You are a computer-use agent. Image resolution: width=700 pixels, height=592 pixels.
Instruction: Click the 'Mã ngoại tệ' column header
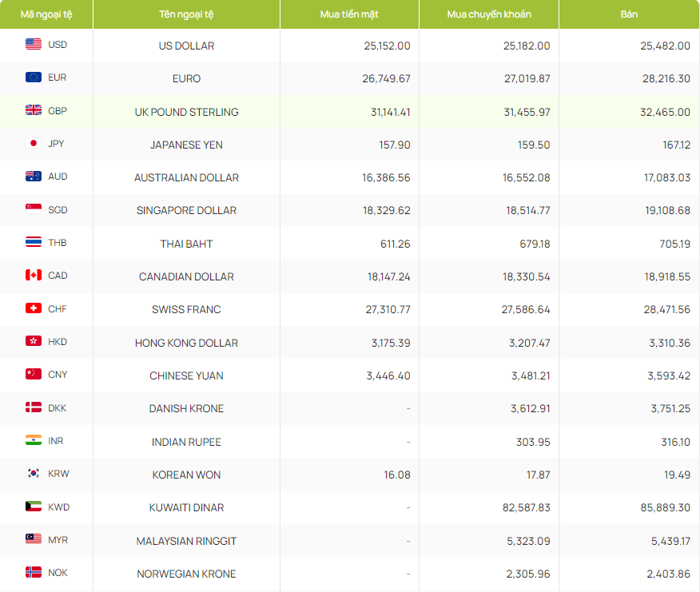click(x=46, y=14)
